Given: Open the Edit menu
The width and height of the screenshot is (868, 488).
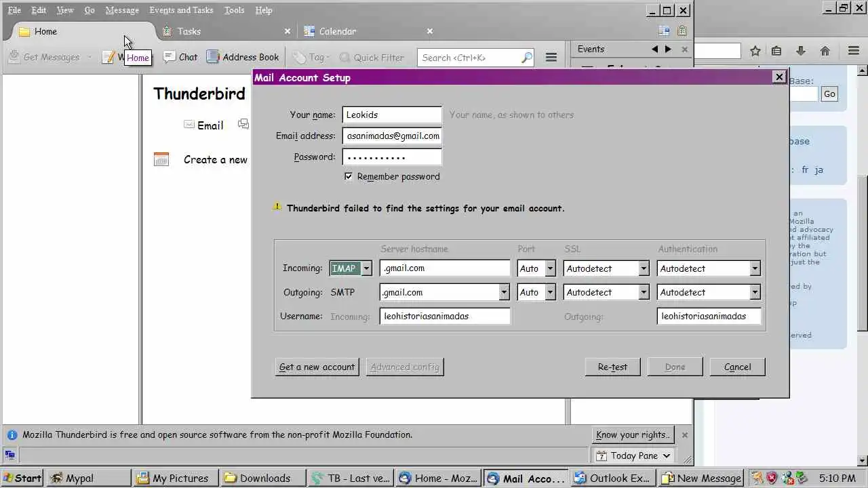Looking at the screenshot, I should [x=39, y=10].
